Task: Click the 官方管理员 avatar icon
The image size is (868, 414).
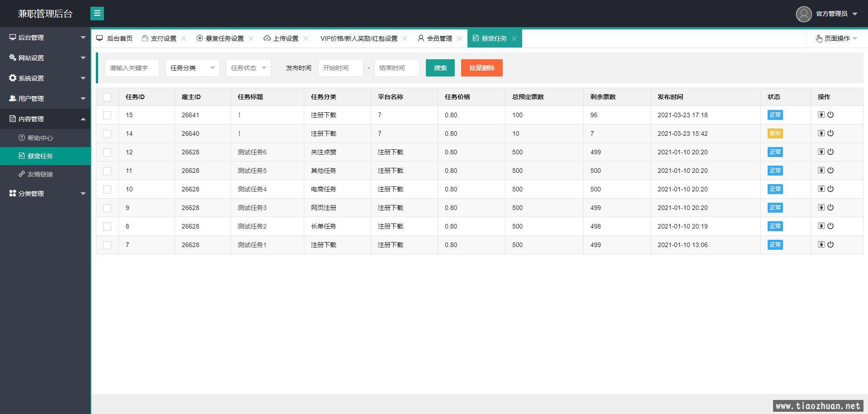Action: coord(804,14)
